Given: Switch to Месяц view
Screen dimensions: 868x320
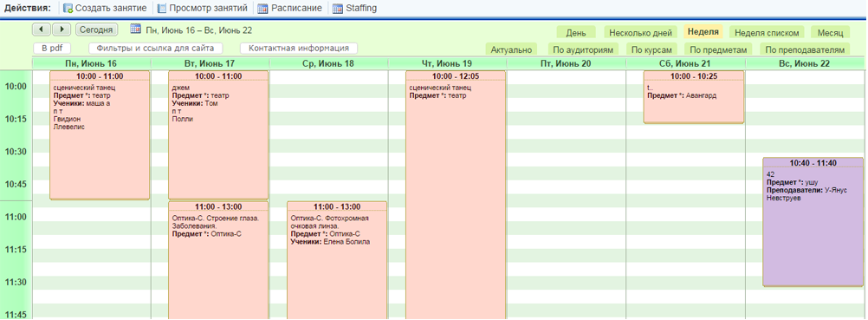Looking at the screenshot, I should click(830, 32).
